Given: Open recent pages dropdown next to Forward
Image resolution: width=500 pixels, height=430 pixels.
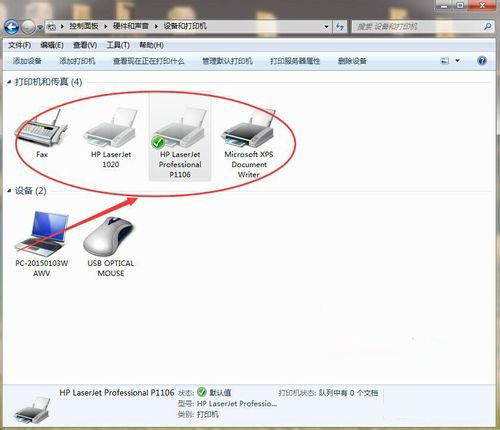Looking at the screenshot, I should [x=40, y=27].
